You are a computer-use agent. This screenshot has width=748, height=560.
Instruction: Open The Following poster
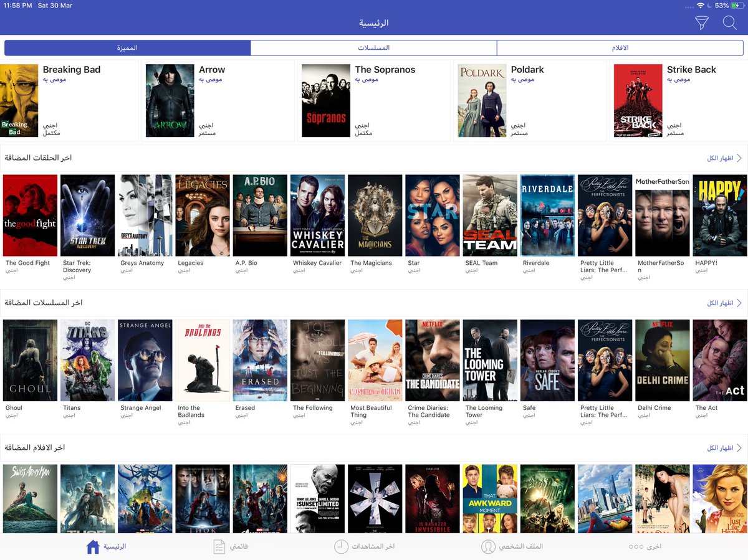(317, 361)
